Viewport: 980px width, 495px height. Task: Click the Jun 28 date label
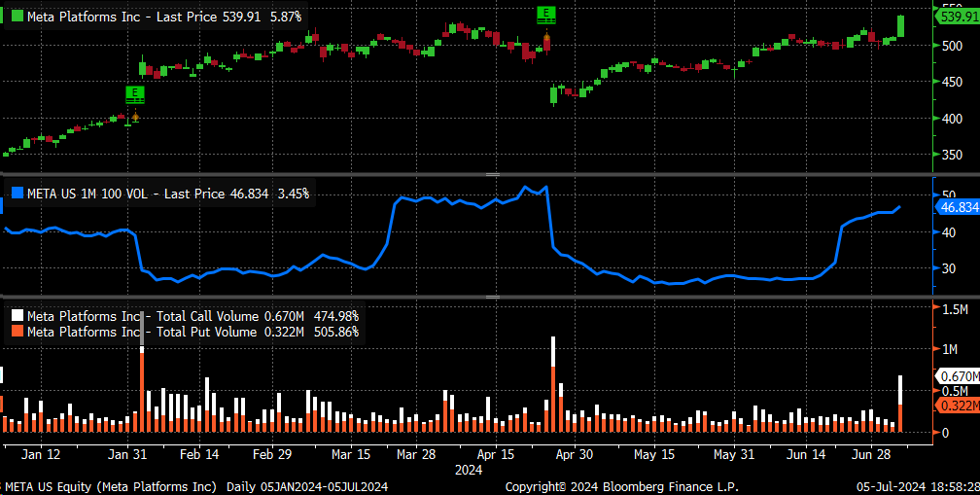[871, 453]
